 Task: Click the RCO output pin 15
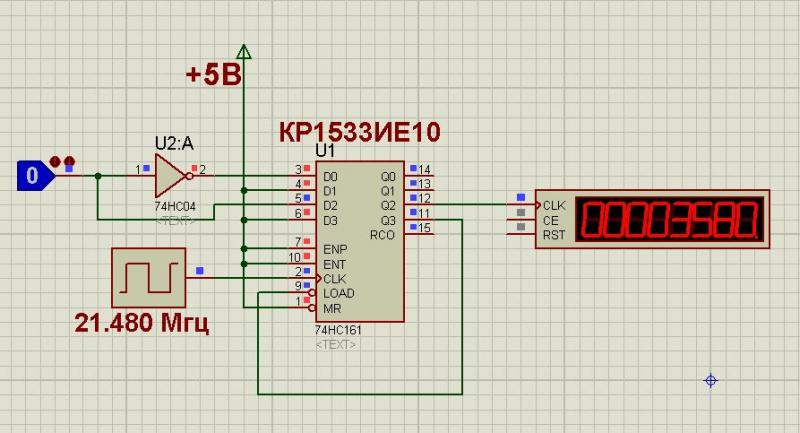pos(424,228)
